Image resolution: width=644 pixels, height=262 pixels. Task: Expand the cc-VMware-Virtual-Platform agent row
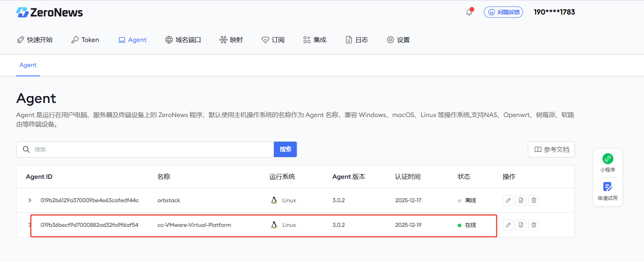pyautogui.click(x=29, y=225)
